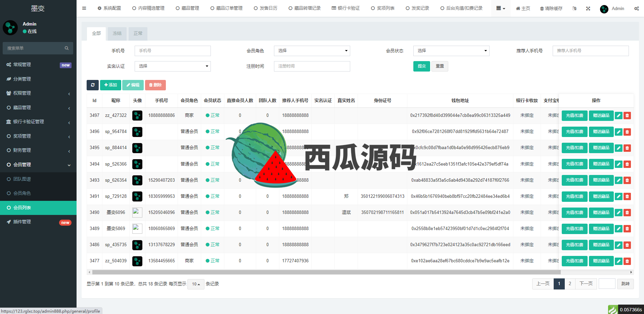644x314 pixels.
Task: Open 发售日历 top menu
Action: (x=266, y=8)
